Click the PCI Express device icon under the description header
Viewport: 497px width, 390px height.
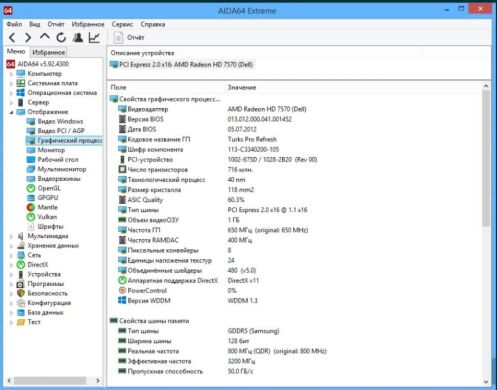click(114, 64)
